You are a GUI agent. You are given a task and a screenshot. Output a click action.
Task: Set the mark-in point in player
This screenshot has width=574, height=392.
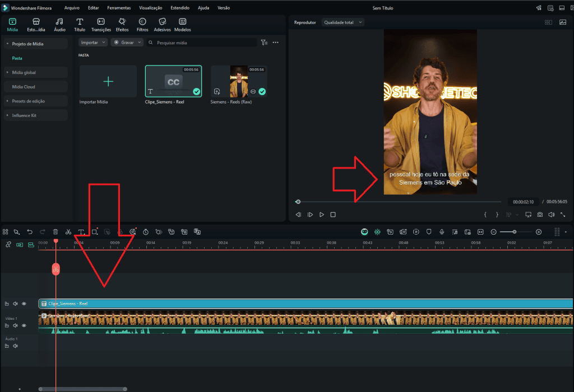(485, 214)
